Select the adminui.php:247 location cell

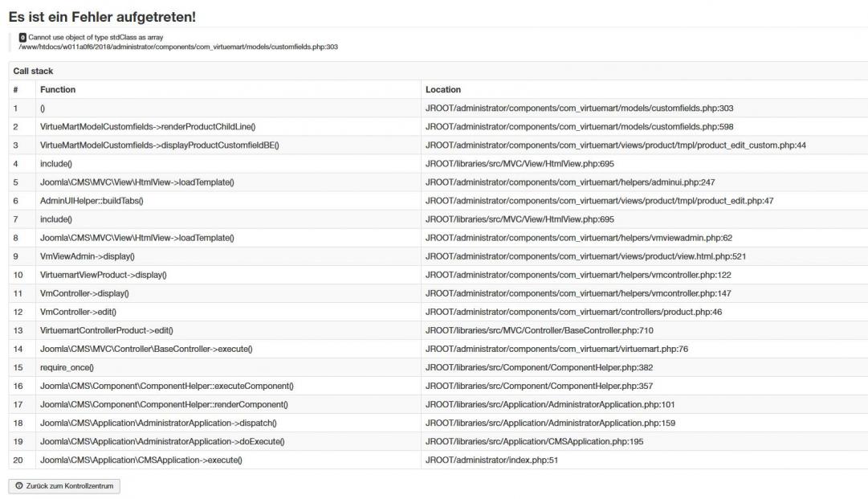pos(570,182)
